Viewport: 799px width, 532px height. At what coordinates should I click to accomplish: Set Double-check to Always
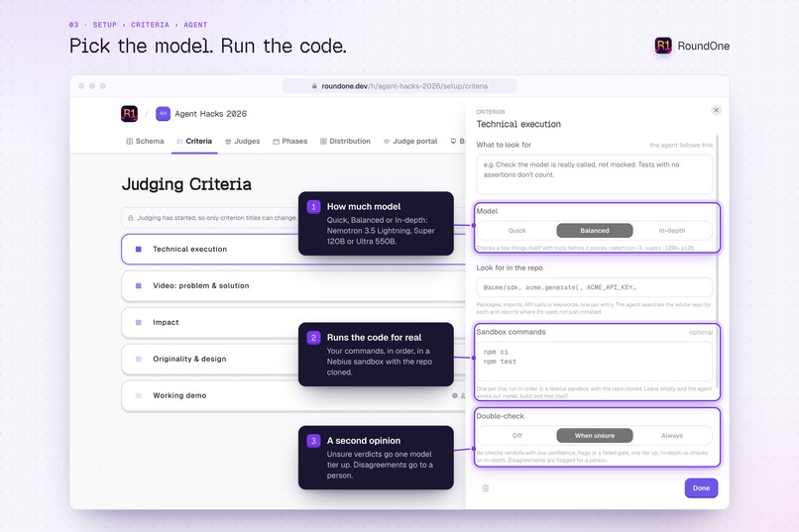(x=671, y=436)
